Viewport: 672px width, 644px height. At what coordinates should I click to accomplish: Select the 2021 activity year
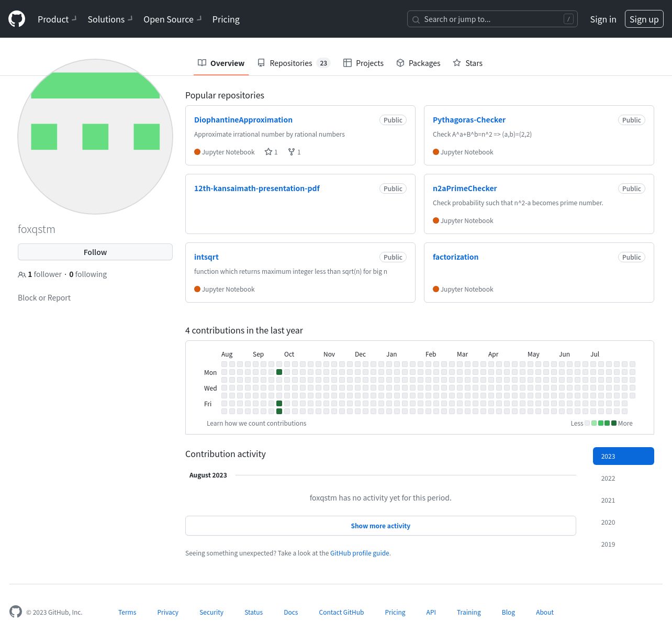point(623,500)
